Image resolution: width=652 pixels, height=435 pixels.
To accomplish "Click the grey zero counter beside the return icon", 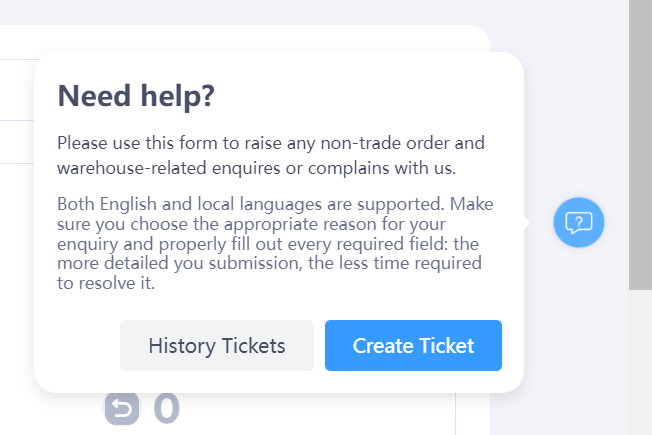I will (x=166, y=407).
